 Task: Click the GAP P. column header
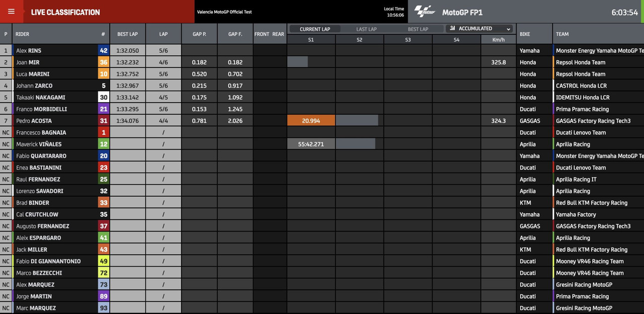[x=199, y=34]
